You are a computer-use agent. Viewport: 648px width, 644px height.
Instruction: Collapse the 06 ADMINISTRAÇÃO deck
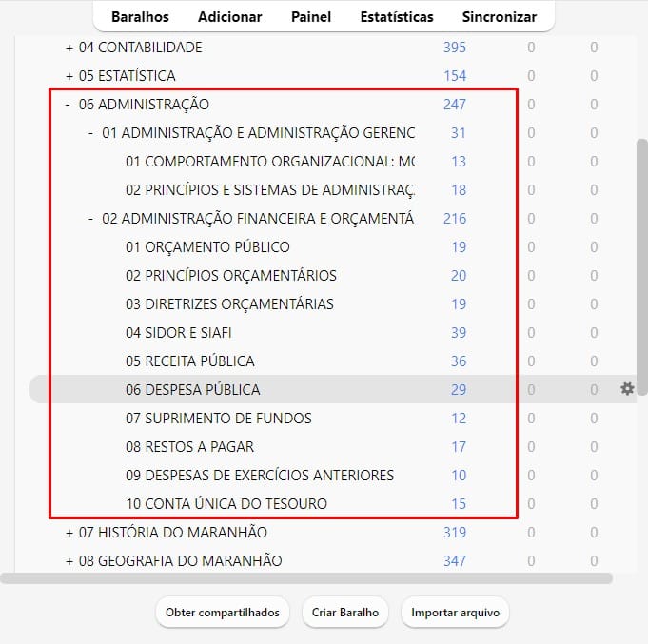coord(68,105)
